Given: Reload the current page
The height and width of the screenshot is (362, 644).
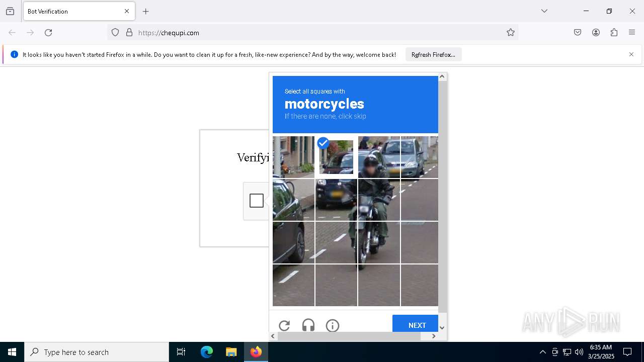Looking at the screenshot, I should (x=48, y=33).
